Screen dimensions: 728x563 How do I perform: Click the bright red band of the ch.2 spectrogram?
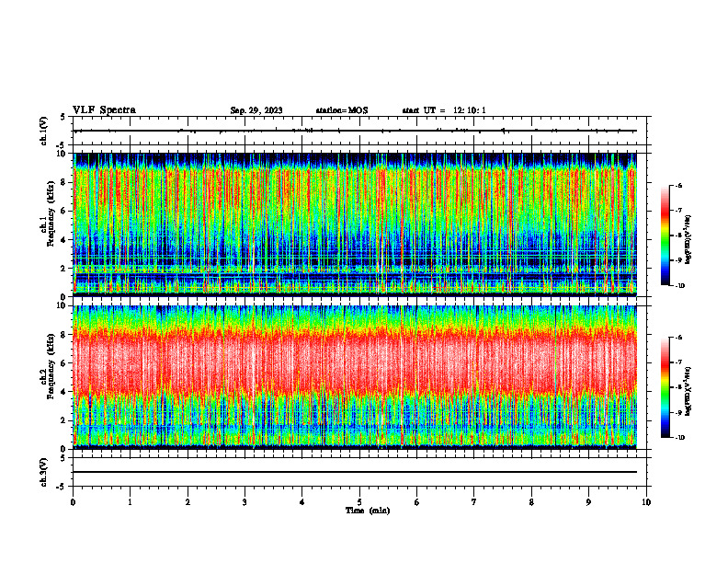pyautogui.click(x=355, y=362)
